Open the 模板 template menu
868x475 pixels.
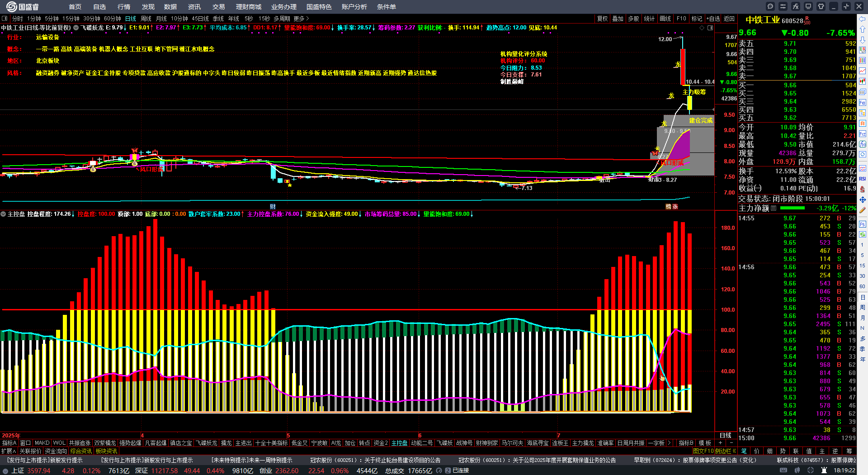[705, 443]
